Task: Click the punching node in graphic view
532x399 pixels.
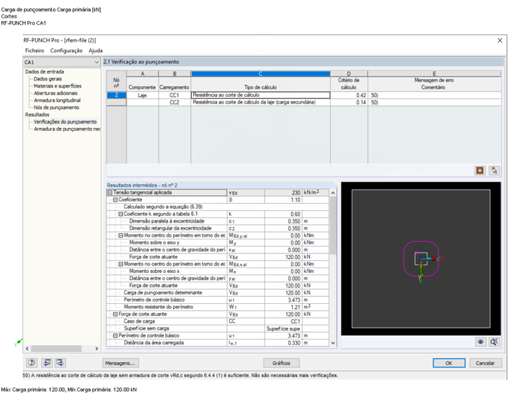Action: point(421,259)
